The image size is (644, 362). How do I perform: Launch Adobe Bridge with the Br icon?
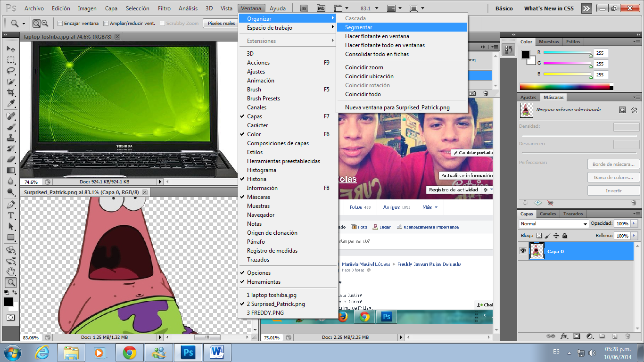point(305,8)
